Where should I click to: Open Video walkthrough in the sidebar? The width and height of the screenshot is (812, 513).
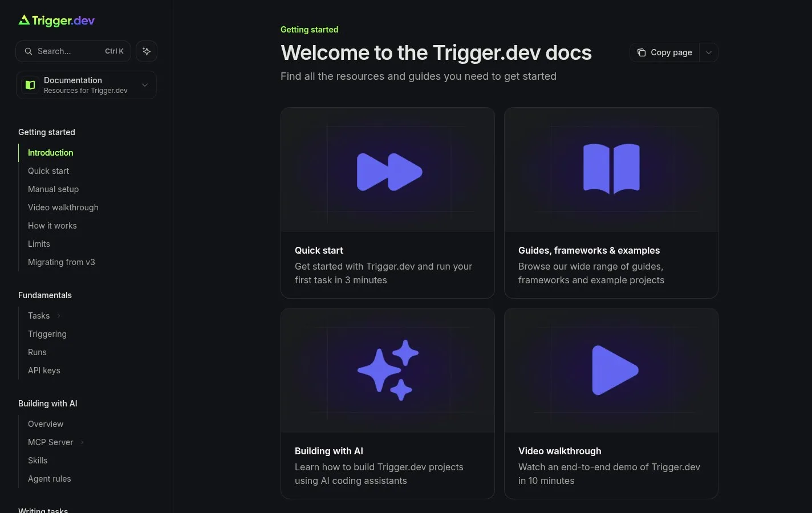(63, 207)
